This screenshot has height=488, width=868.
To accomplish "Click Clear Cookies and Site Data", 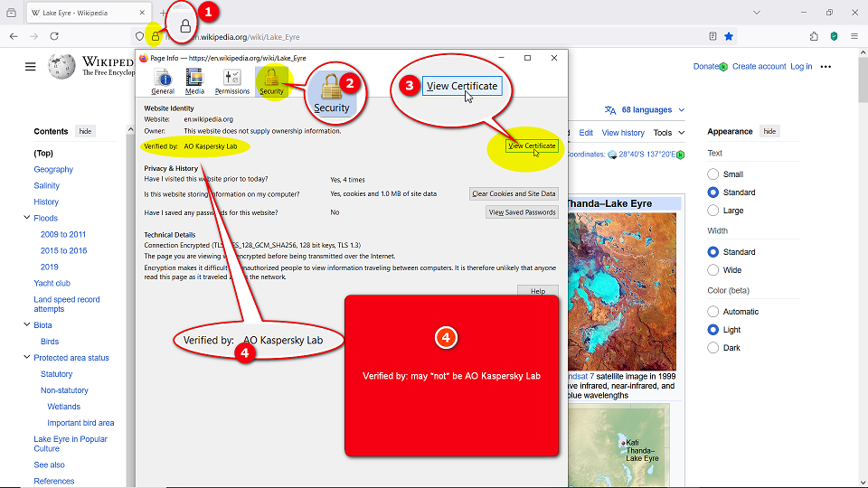I will tap(514, 193).
